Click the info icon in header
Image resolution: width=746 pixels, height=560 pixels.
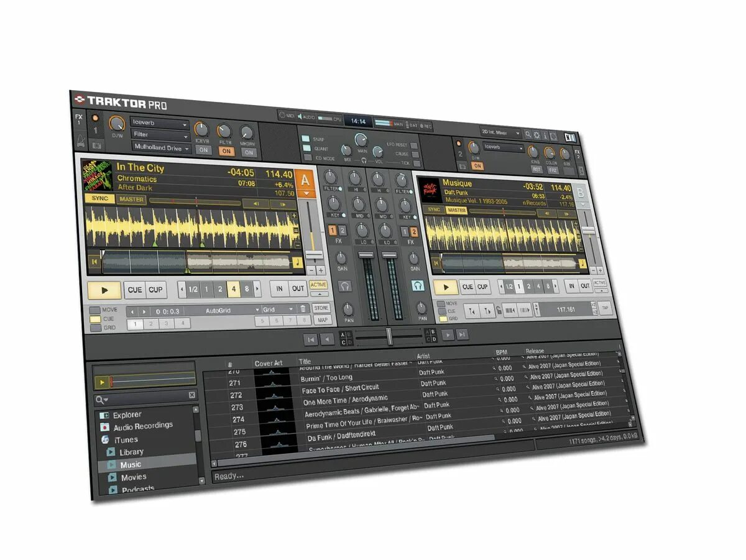[545, 135]
